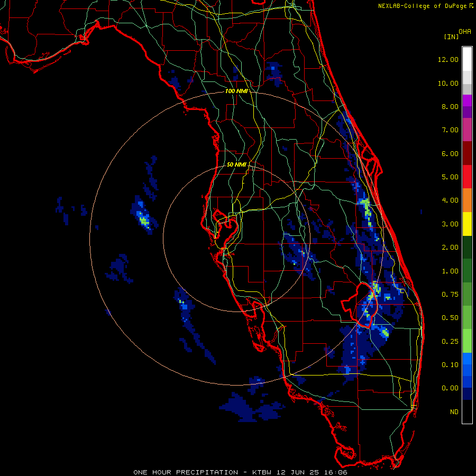The height and width of the screenshot is (476, 476).
Task: Click the 0.10 legend value
Action: click(x=450, y=365)
